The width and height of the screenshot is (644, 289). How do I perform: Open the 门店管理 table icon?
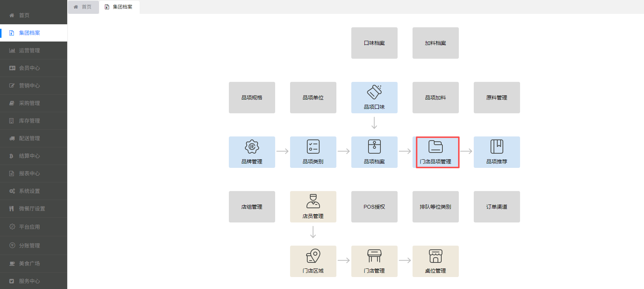pyautogui.click(x=374, y=256)
